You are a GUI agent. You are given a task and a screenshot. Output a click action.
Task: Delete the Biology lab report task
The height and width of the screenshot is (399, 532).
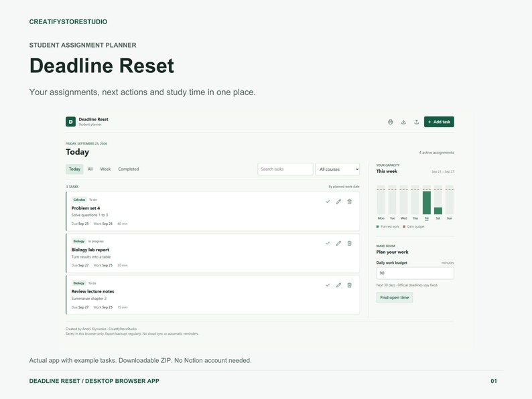(350, 244)
